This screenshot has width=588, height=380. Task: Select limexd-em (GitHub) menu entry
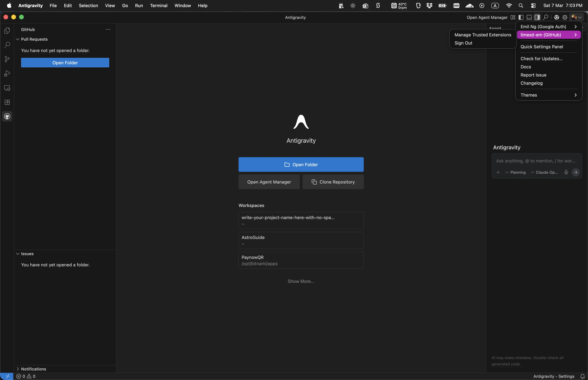coord(549,35)
